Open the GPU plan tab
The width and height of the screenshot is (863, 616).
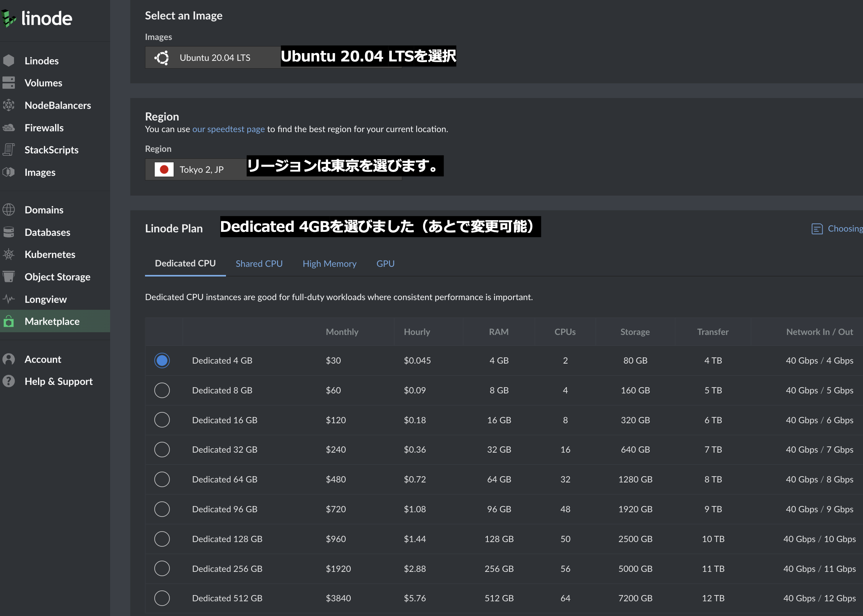pyautogui.click(x=385, y=264)
